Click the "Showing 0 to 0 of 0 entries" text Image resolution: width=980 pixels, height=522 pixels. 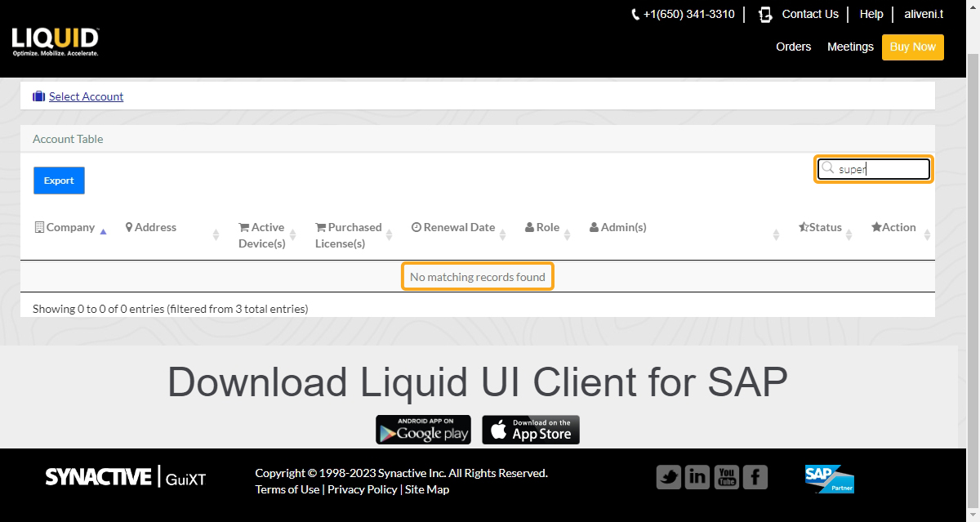coord(170,309)
